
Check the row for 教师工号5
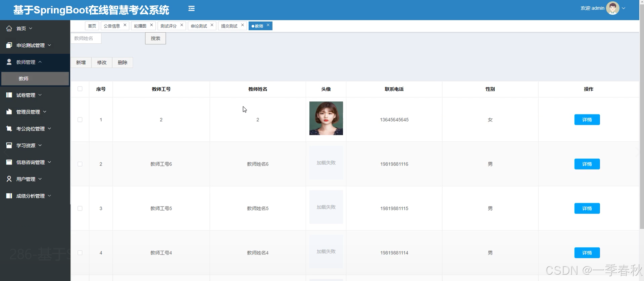coord(80,208)
